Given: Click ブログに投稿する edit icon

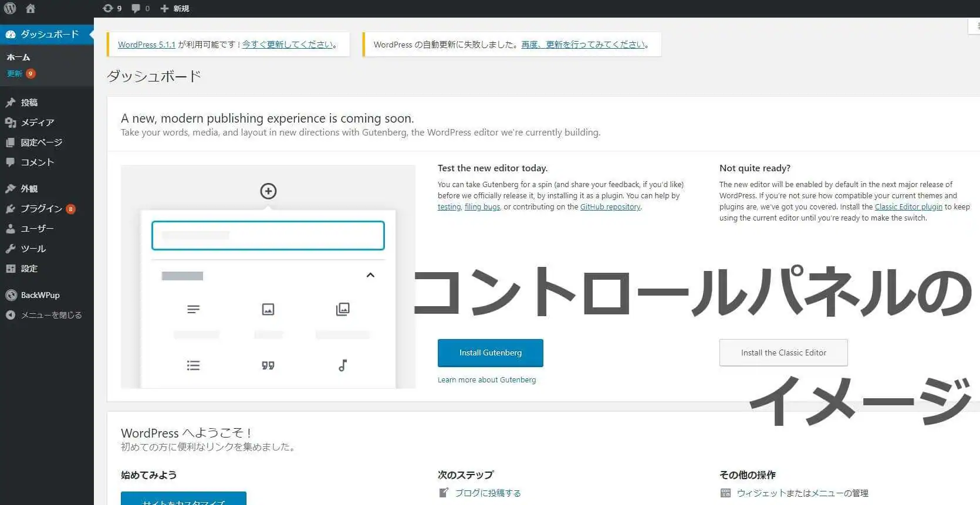Looking at the screenshot, I should pyautogui.click(x=444, y=493).
